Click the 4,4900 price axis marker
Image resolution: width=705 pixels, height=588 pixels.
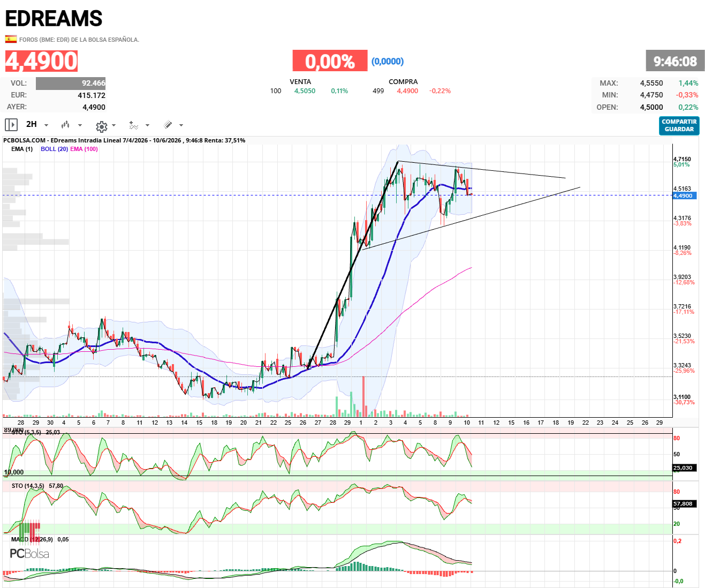[683, 196]
